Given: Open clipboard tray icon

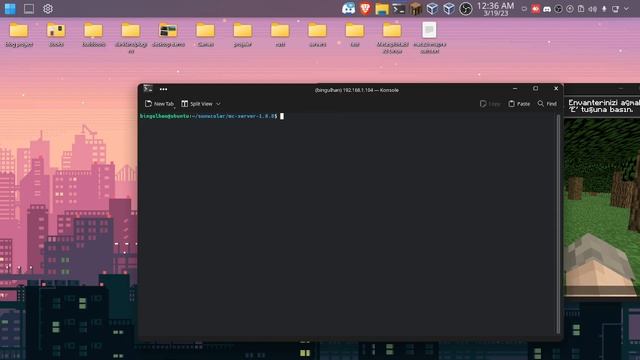Looking at the screenshot, I should 581,9.
